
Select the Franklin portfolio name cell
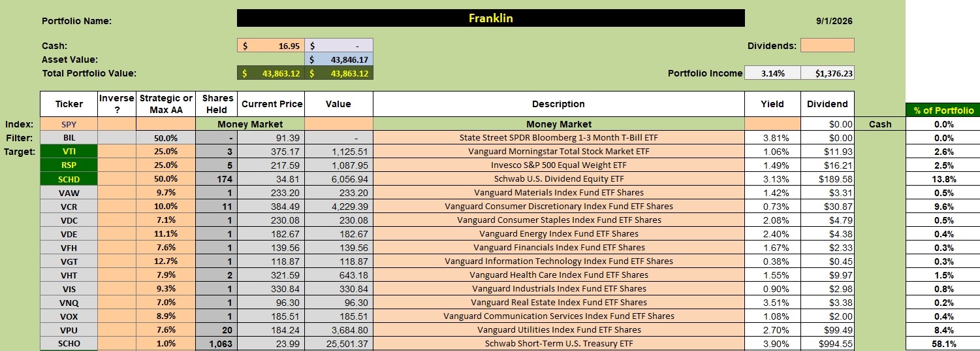[x=490, y=18]
